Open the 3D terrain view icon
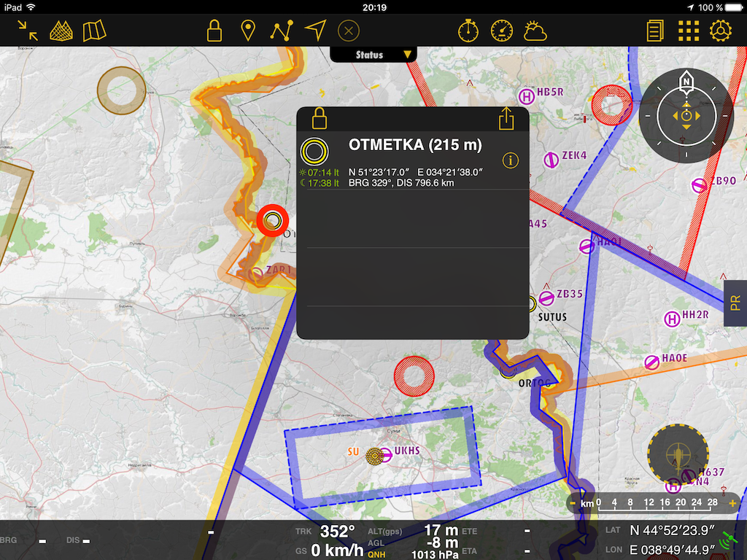The width and height of the screenshot is (747, 560). point(61,31)
